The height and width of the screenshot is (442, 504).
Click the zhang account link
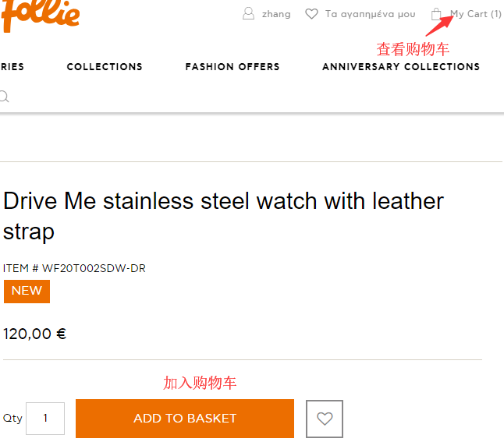click(x=276, y=14)
